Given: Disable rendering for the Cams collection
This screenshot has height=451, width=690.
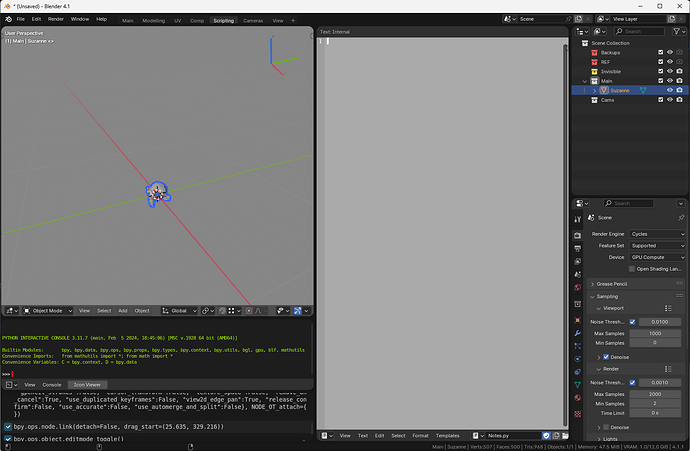Looking at the screenshot, I should pyautogui.click(x=679, y=100).
